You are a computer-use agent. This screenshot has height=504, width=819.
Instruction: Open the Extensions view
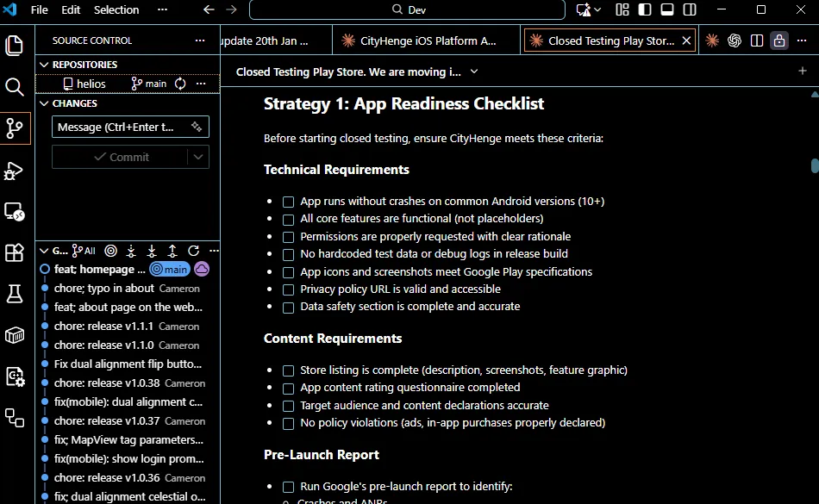click(x=15, y=252)
